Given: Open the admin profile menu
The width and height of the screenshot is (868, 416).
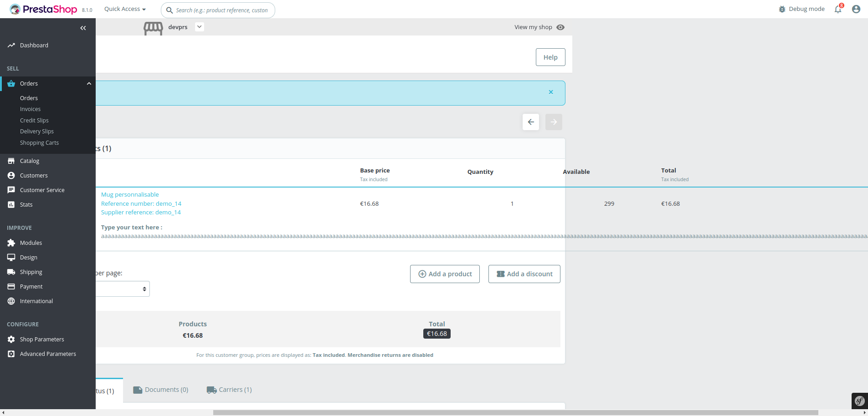Looking at the screenshot, I should 856,9.
